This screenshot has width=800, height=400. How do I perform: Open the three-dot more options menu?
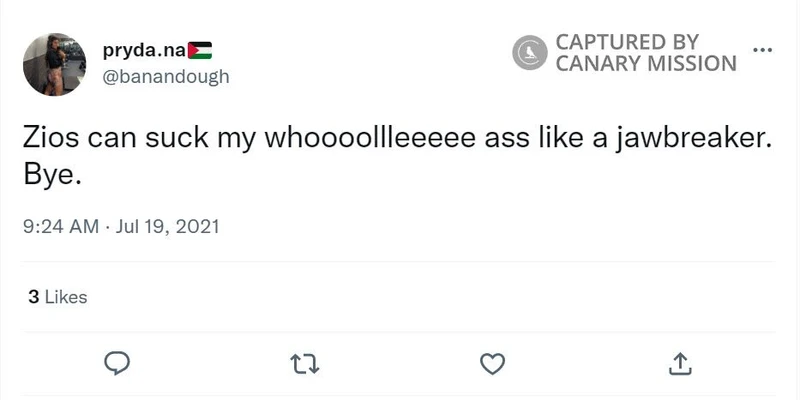(x=762, y=50)
